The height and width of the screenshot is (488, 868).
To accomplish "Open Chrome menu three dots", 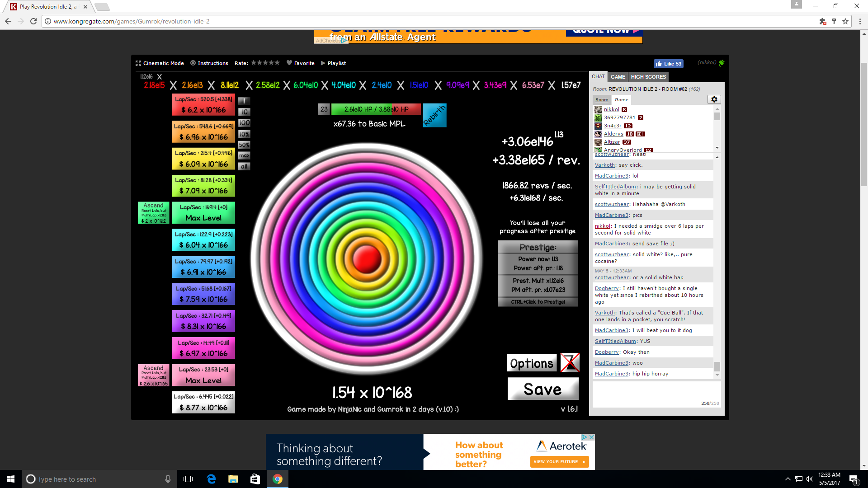I will tap(860, 21).
